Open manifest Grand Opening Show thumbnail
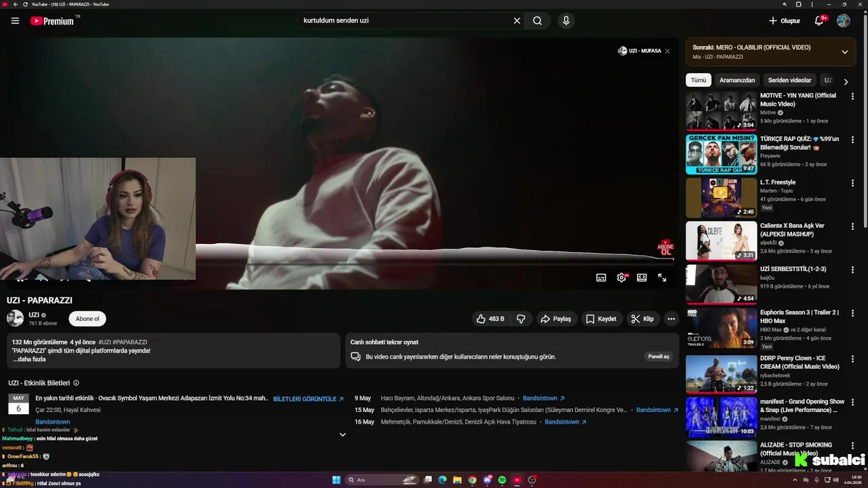Viewport: 868px width, 488px height. point(721,417)
